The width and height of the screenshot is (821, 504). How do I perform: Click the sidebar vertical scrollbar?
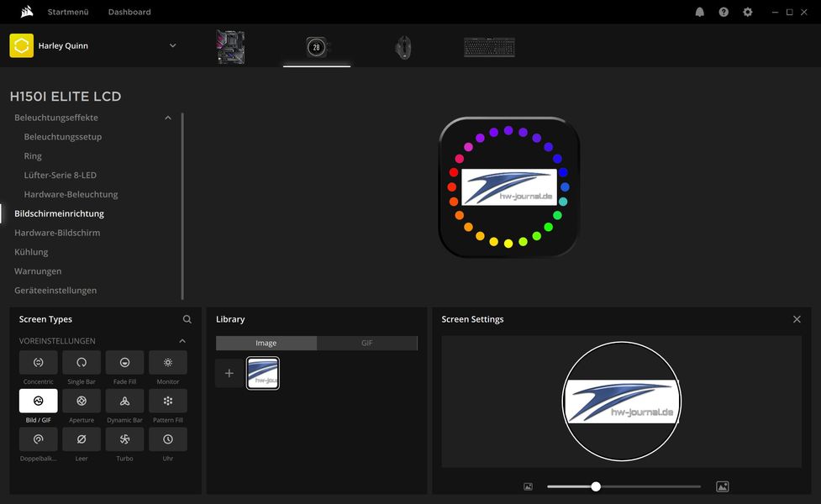182,206
